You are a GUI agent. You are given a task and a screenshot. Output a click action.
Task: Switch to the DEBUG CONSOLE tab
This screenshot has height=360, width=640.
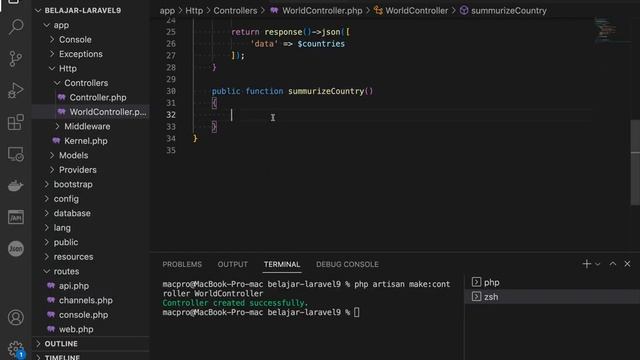(347, 264)
